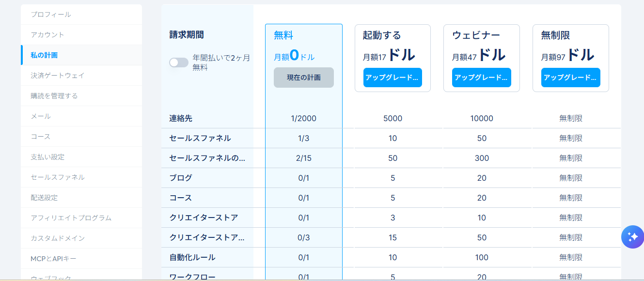The width and height of the screenshot is (644, 281).
Task: Open the AI assistant sparkle icon
Action: click(632, 237)
